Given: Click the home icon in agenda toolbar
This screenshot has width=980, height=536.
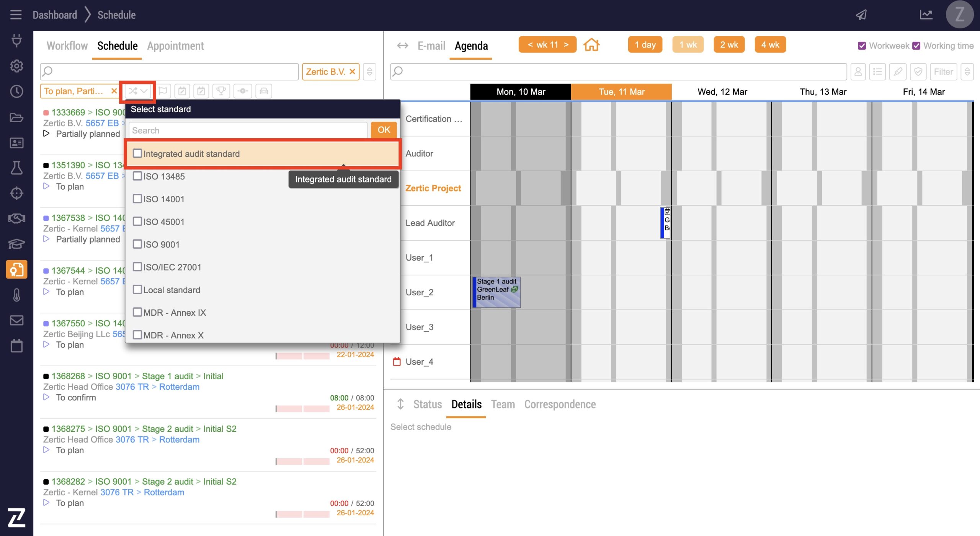Looking at the screenshot, I should click(x=591, y=45).
